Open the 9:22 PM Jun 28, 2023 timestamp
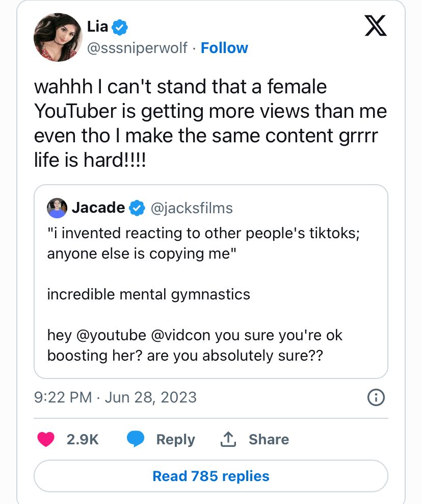Image resolution: width=422 pixels, height=504 pixels. pos(115,397)
